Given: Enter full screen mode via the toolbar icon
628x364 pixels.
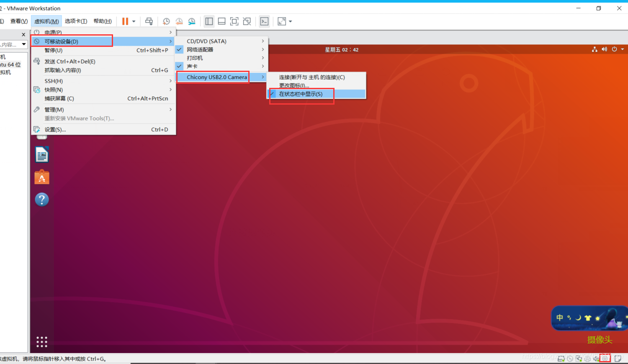Looking at the screenshot, I should point(234,21).
